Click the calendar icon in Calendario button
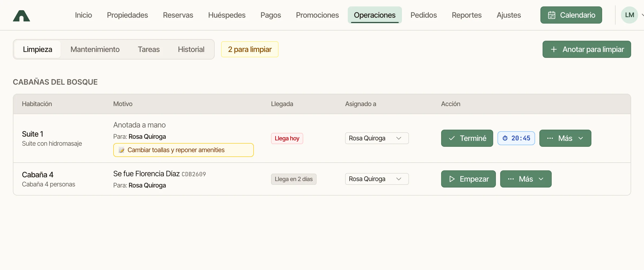The image size is (644, 270). (x=552, y=15)
